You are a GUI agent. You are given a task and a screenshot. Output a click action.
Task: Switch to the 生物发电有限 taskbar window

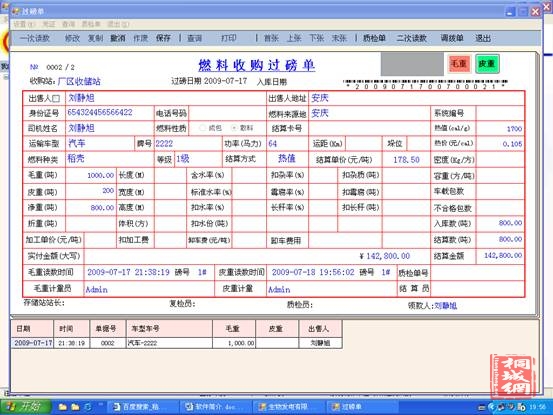tap(288, 407)
